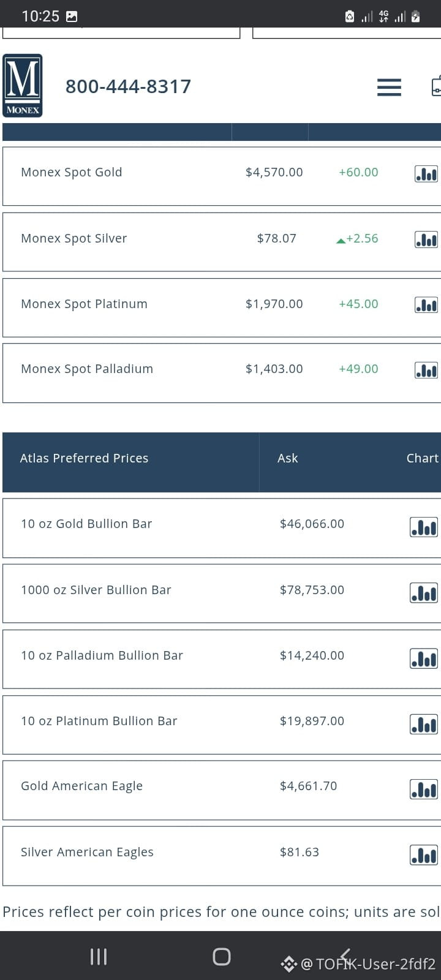The width and height of the screenshot is (441, 980).
Task: Open Android recent apps button
Action: (x=99, y=957)
